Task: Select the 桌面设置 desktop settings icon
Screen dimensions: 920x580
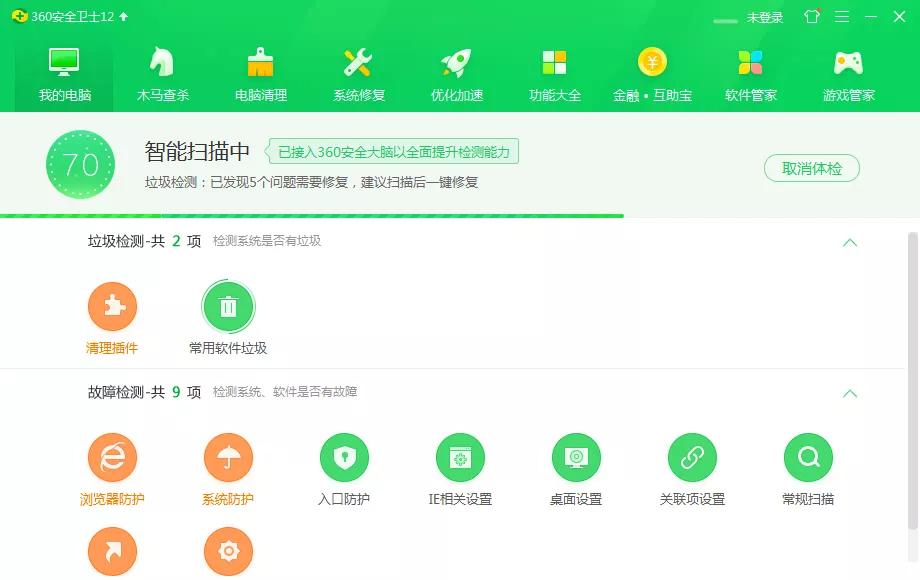Action: pyautogui.click(x=576, y=455)
